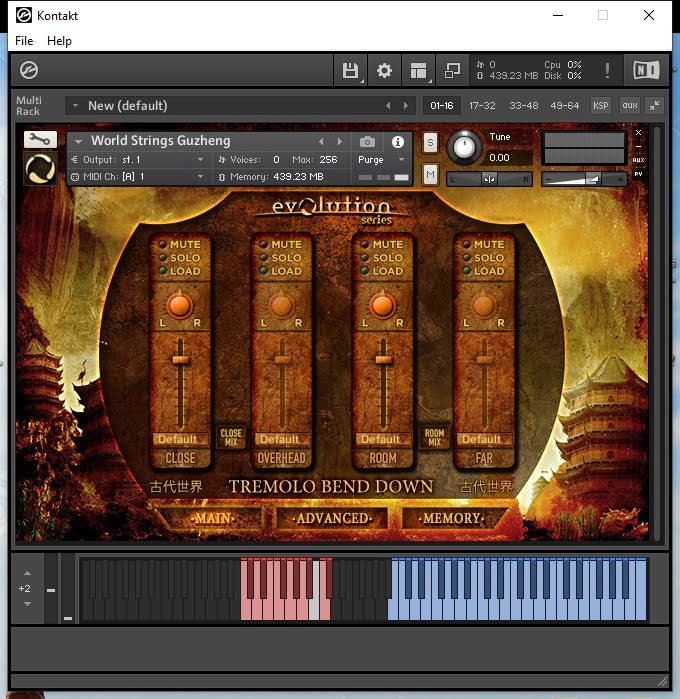Click the save disk icon in toolbar
This screenshot has height=699, width=680.
point(350,71)
